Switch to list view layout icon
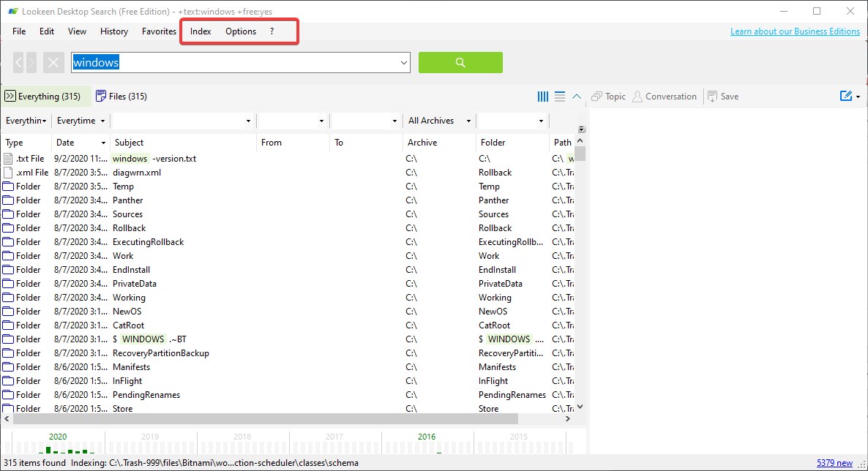This screenshot has width=868, height=471. (560, 97)
